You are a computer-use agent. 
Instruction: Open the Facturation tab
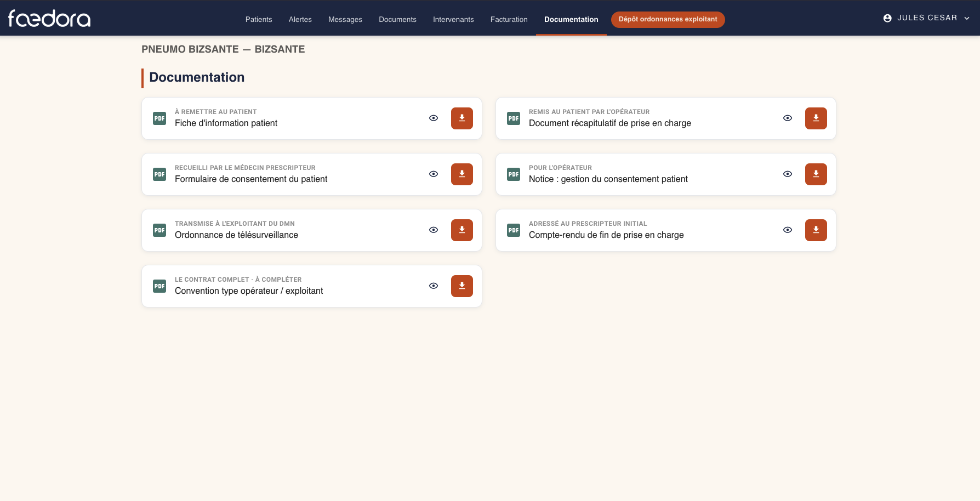tap(509, 19)
